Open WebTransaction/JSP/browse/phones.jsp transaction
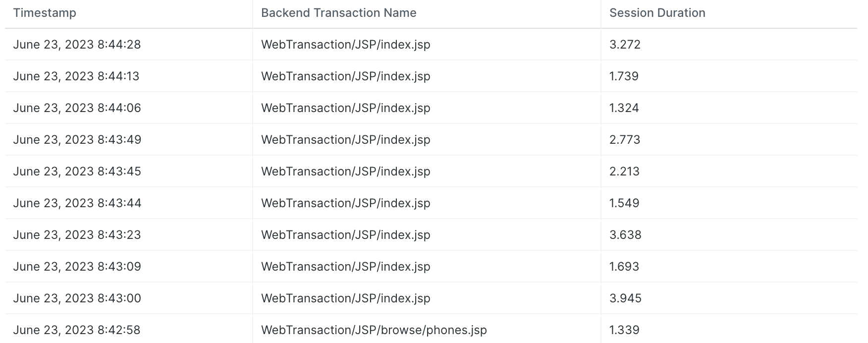Image resolution: width=868 pixels, height=343 pixels. click(374, 330)
